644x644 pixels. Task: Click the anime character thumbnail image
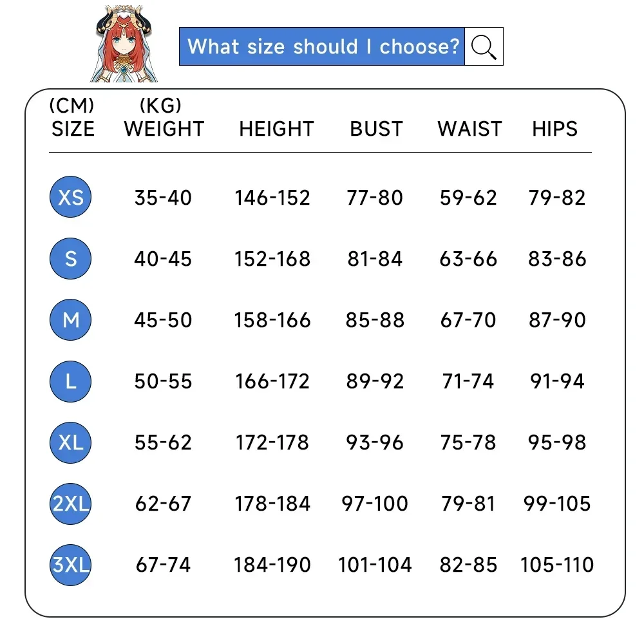point(124,44)
